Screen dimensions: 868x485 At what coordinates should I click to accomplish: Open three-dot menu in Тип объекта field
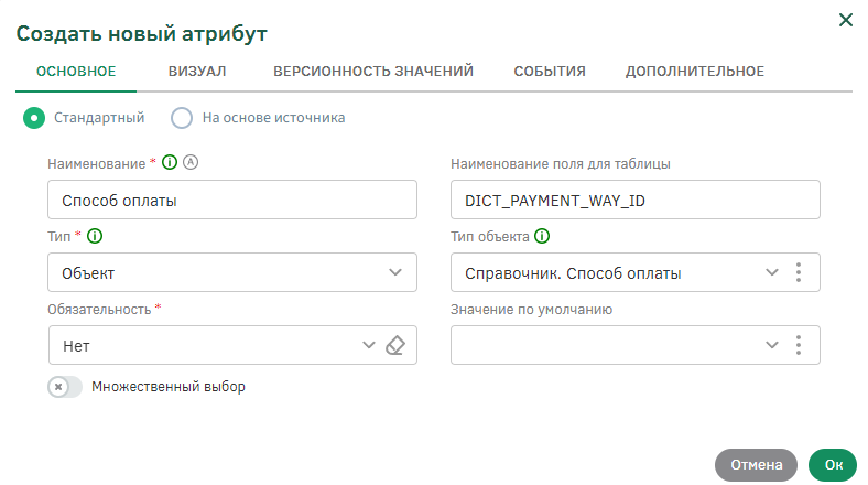799,272
